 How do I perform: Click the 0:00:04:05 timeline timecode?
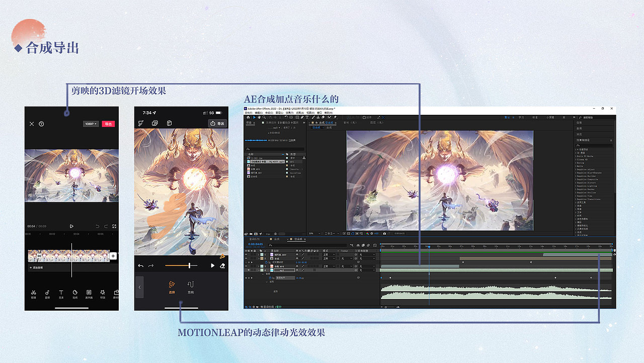point(256,244)
